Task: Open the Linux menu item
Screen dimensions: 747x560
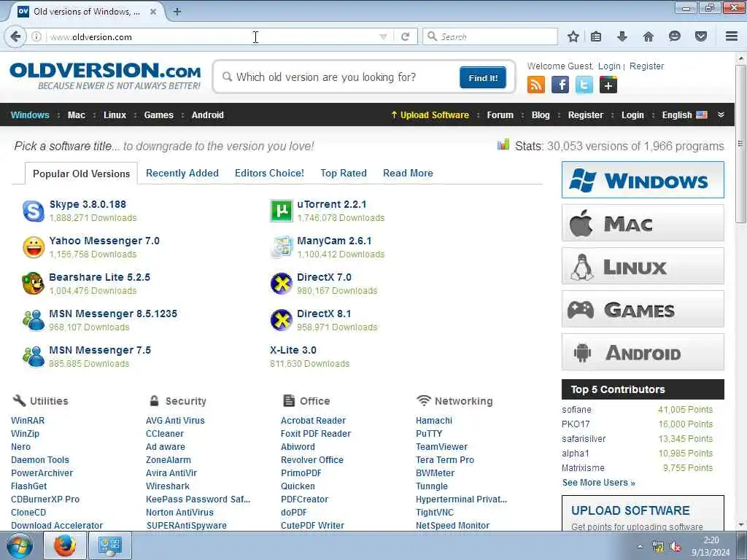Action: pos(115,114)
